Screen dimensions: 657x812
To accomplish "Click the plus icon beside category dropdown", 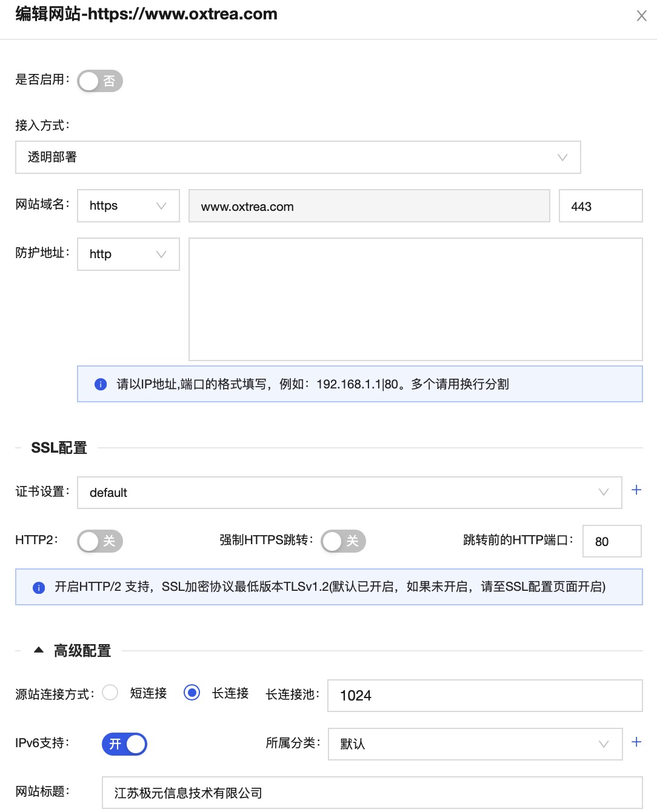I will pyautogui.click(x=636, y=742).
